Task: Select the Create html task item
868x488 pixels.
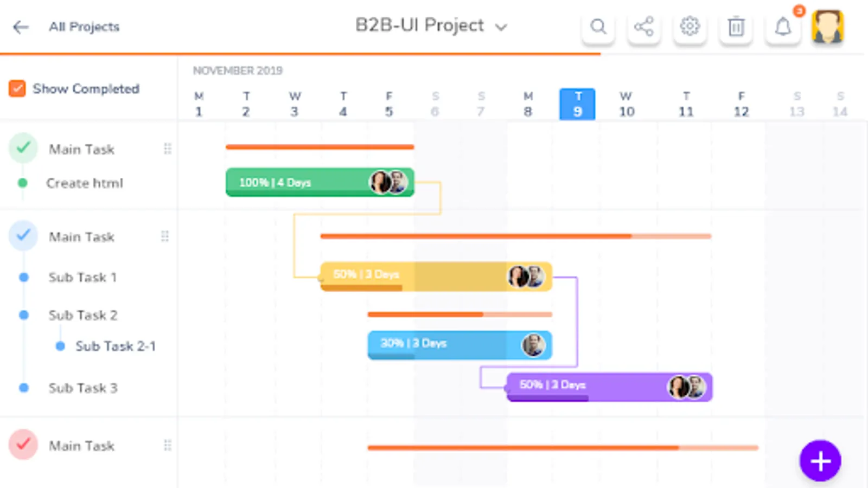Action: point(85,183)
